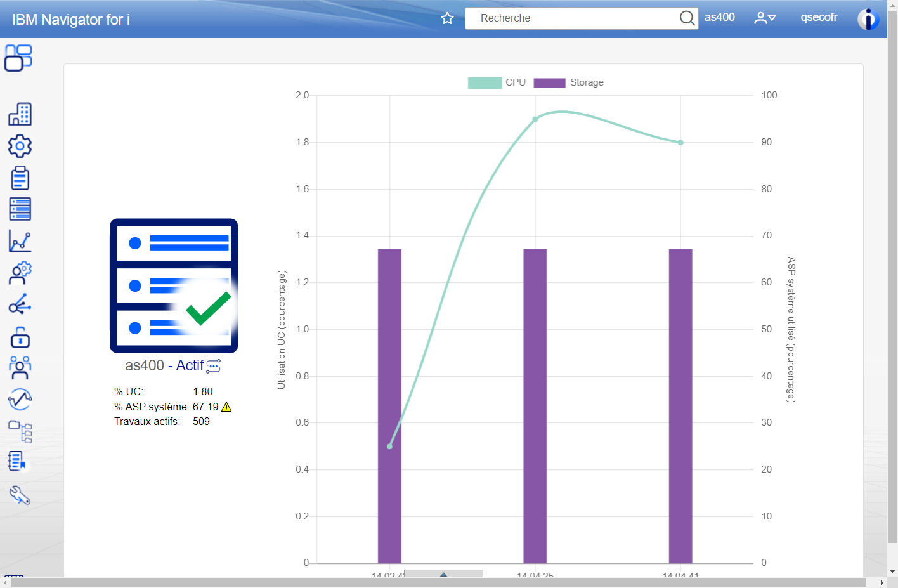The image size is (898, 588).
Task: Click the Travaux actifs value 509
Action: click(x=201, y=421)
